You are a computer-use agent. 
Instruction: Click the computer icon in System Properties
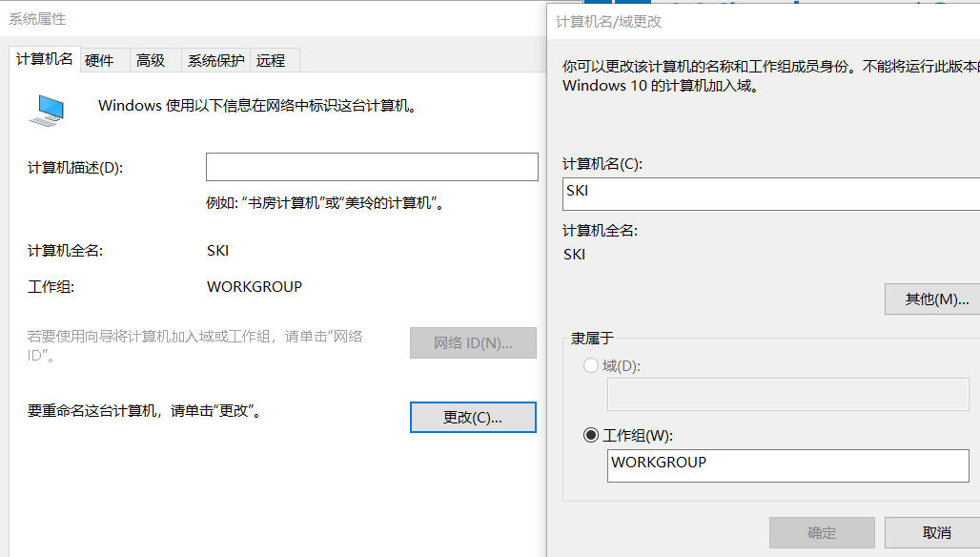click(x=46, y=110)
